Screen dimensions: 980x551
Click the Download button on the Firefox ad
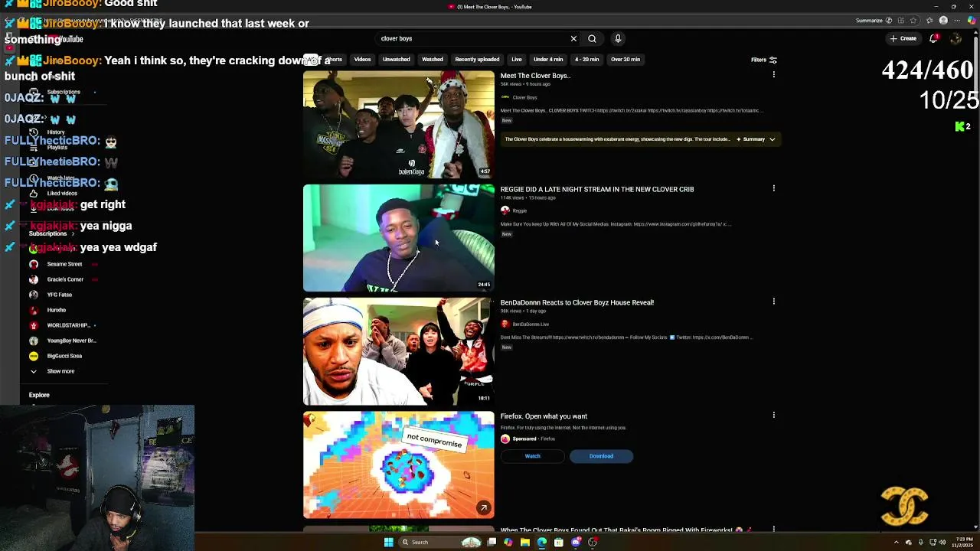[601, 456]
